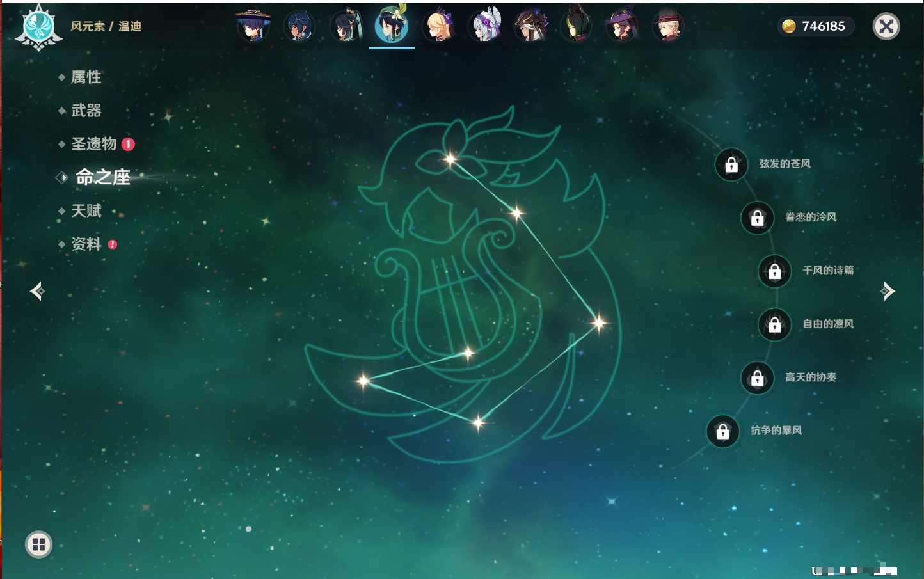Click the lock icon for 弦发的苍风
Image resolution: width=924 pixels, height=579 pixels.
click(731, 164)
